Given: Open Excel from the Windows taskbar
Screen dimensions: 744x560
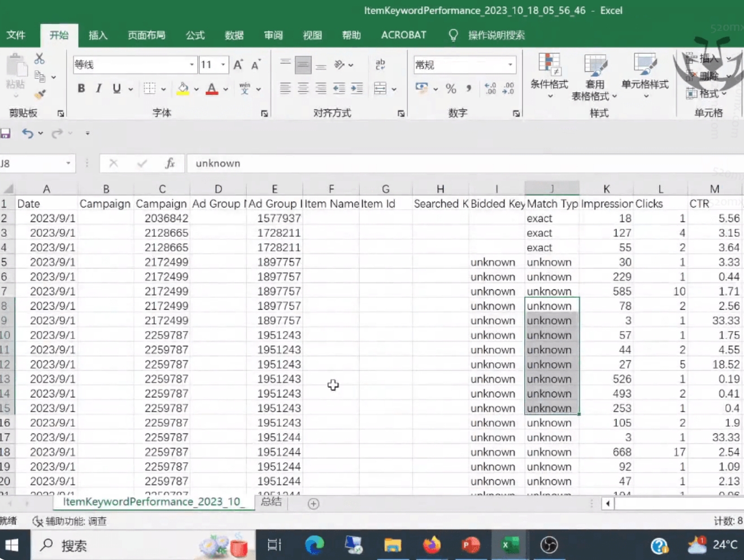Looking at the screenshot, I should [x=510, y=545].
